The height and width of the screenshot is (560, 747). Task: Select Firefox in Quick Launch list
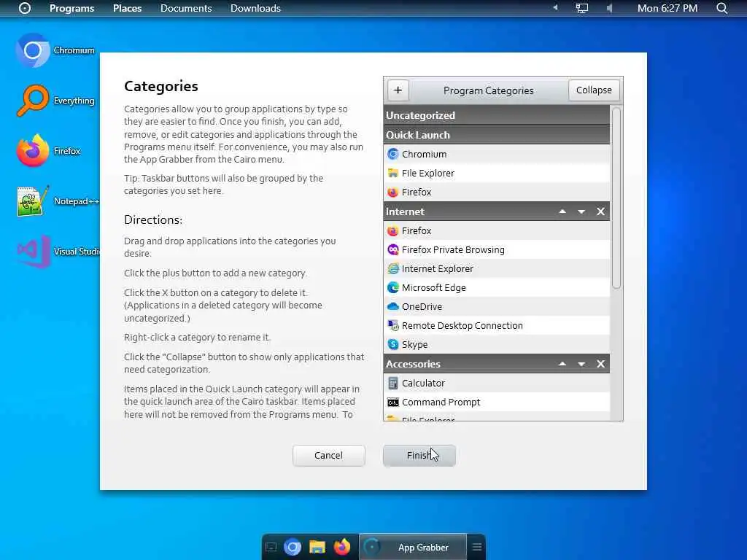pyautogui.click(x=496, y=192)
